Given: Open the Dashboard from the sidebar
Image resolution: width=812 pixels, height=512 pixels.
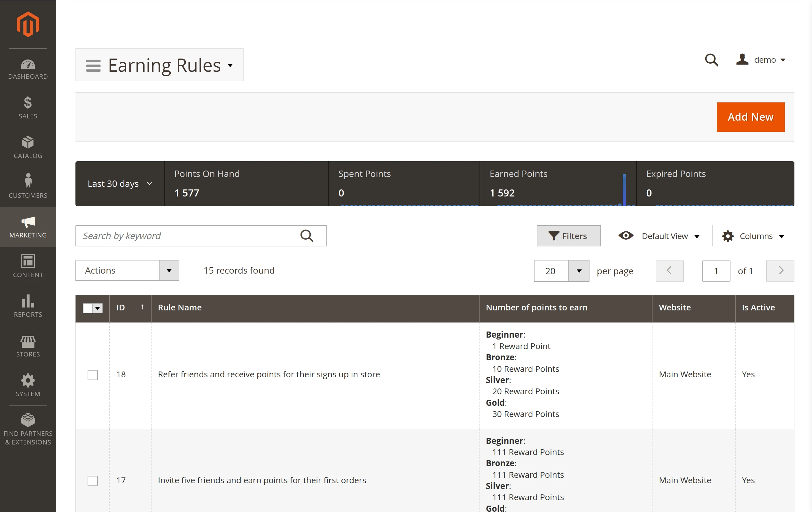Looking at the screenshot, I should [x=27, y=69].
